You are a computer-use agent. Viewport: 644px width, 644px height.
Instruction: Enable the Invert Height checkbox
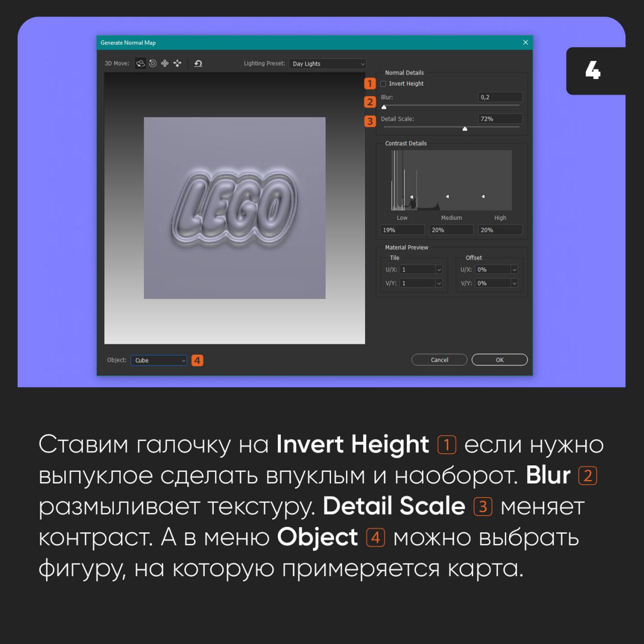(x=383, y=84)
